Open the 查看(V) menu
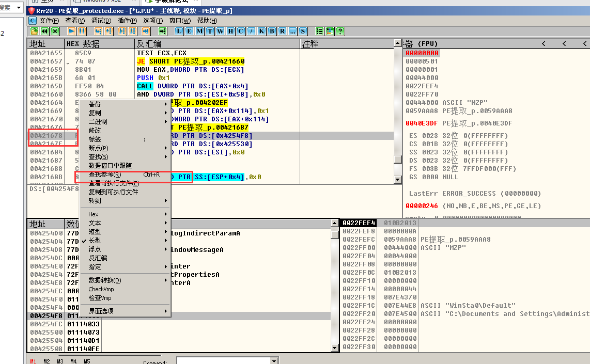Image resolution: width=590 pixels, height=364 pixels. coord(75,20)
